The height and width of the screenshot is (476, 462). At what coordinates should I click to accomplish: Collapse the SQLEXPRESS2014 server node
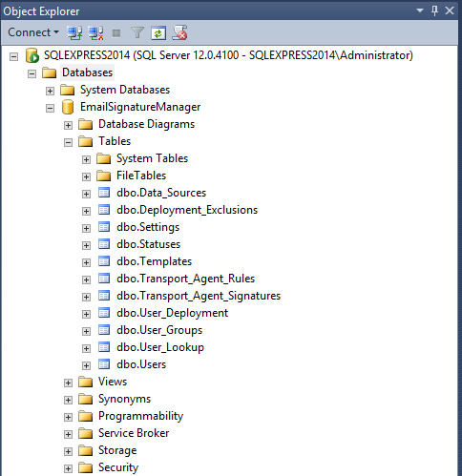point(13,57)
